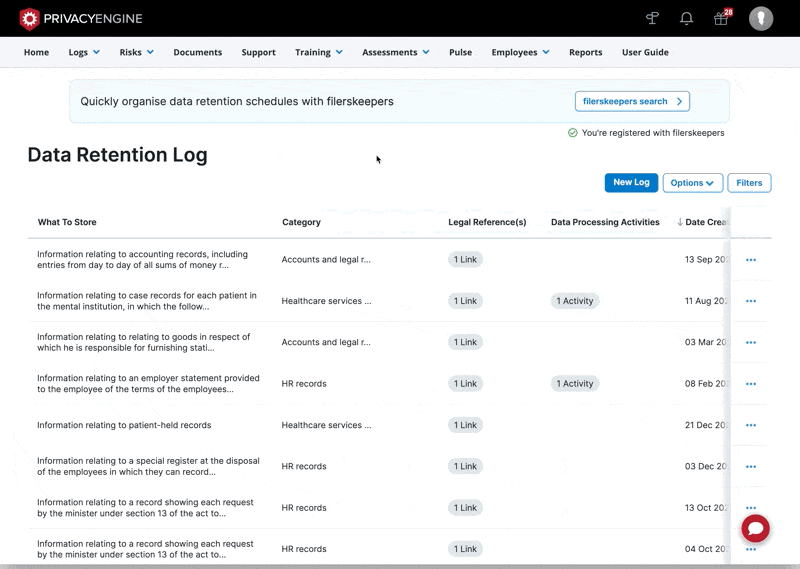The height and width of the screenshot is (569, 800).
Task: Sort by What To Store column
Action: [67, 222]
